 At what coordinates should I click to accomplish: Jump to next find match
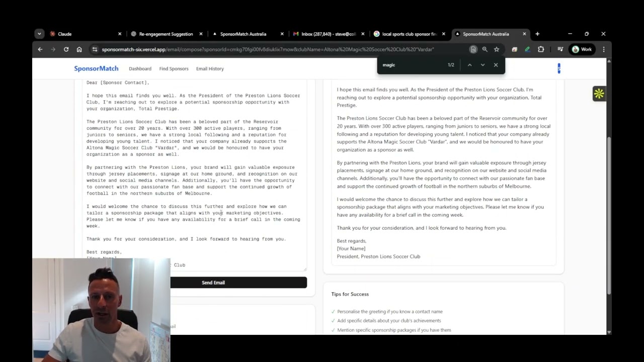click(482, 65)
